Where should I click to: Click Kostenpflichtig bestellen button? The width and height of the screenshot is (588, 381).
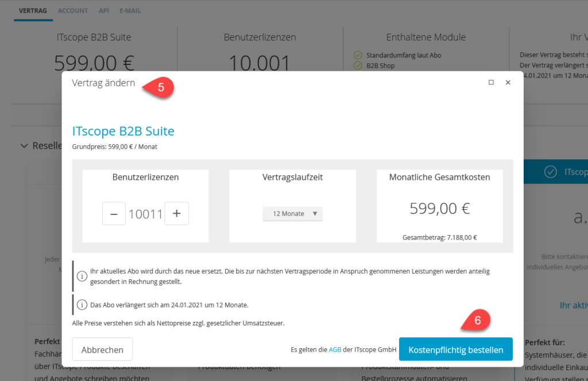455,349
